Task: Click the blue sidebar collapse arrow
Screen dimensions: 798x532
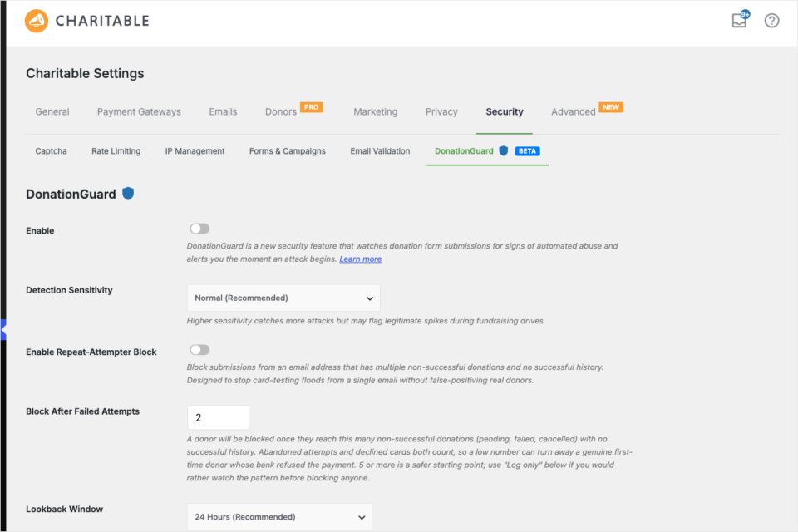Action: 3,330
